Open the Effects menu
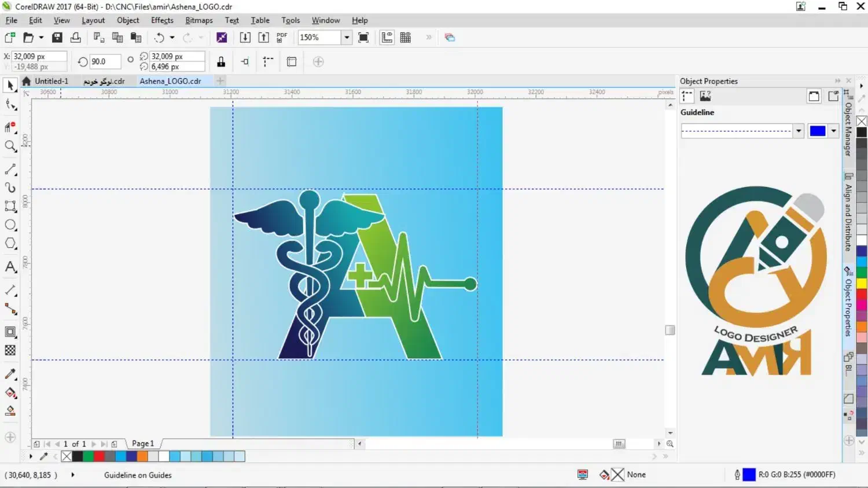Image resolution: width=868 pixels, height=488 pixels. pyautogui.click(x=162, y=20)
